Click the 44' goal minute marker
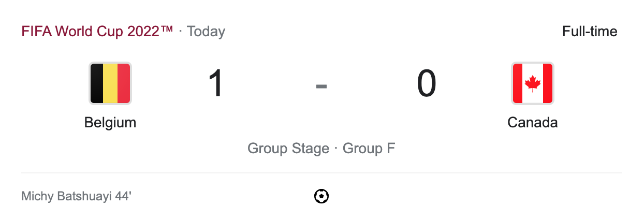The image size is (644, 220). point(124,197)
